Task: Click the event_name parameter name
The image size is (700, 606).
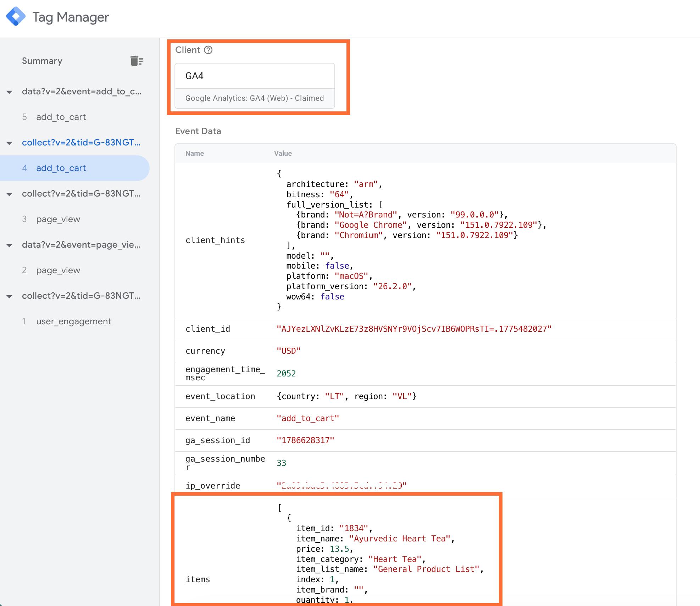Action: click(x=210, y=418)
